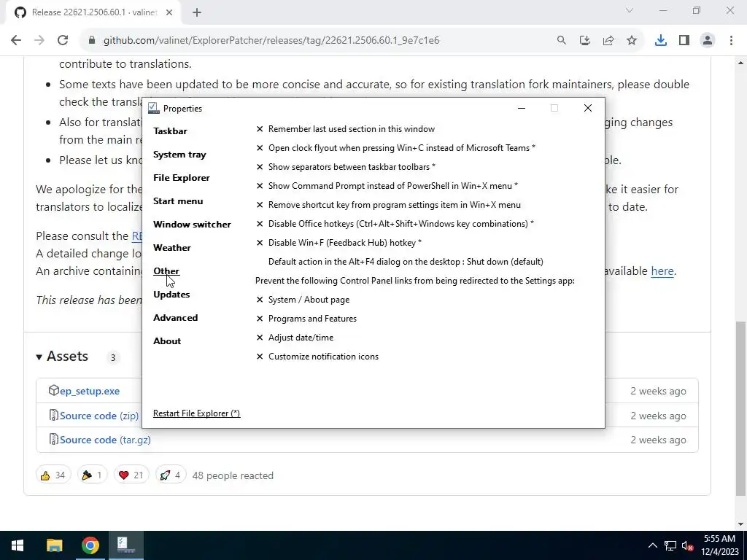Open the Chrome page search icon

[x=562, y=41]
